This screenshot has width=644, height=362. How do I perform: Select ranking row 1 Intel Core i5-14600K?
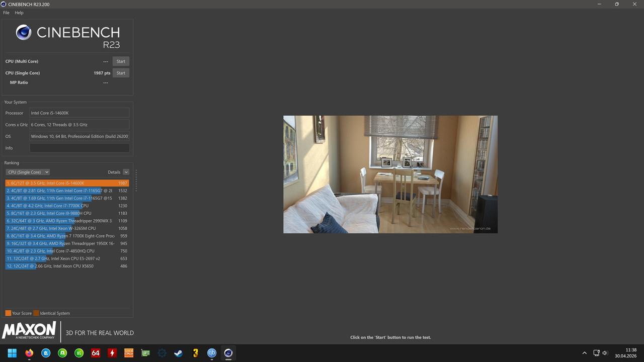pyautogui.click(x=67, y=183)
